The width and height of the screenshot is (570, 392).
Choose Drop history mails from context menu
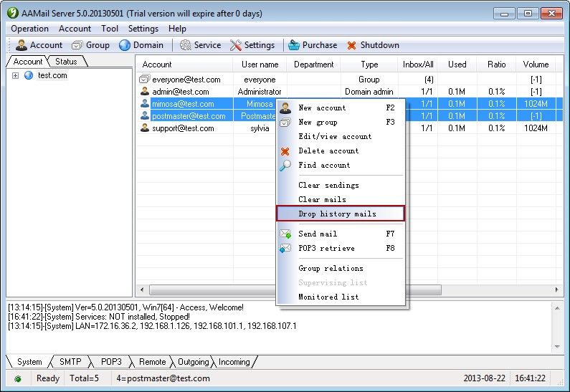[341, 214]
